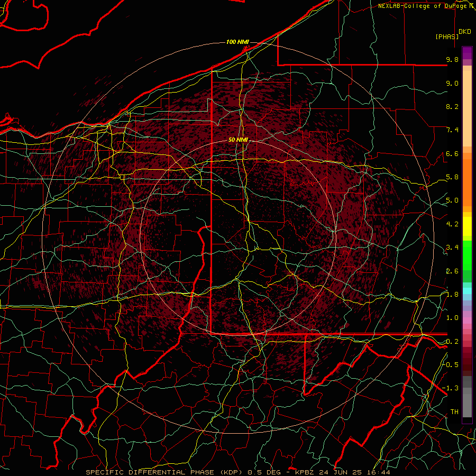The height and width of the screenshot is (476, 476).
Task: Click the TH threshold label on the scale
Action: pos(454,411)
